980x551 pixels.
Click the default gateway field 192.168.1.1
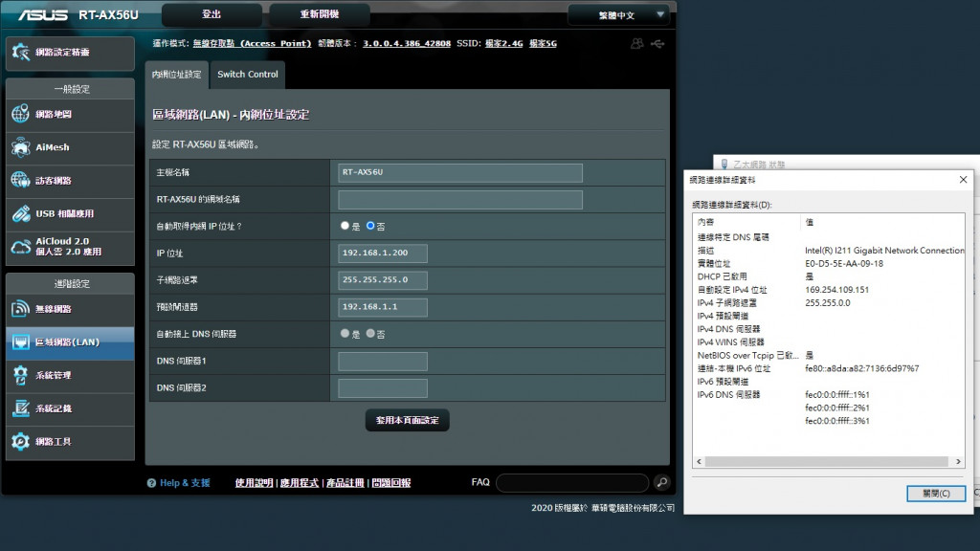click(383, 307)
